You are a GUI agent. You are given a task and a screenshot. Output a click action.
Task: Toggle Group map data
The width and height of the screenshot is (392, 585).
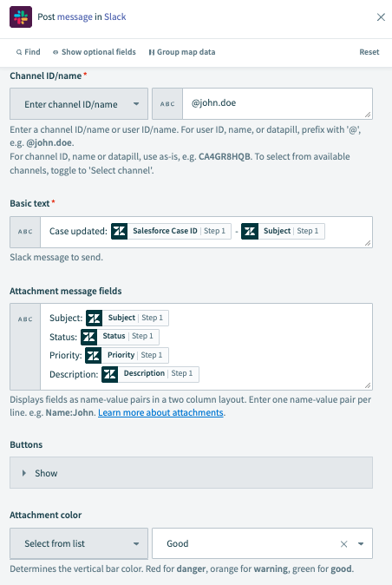[x=182, y=52]
